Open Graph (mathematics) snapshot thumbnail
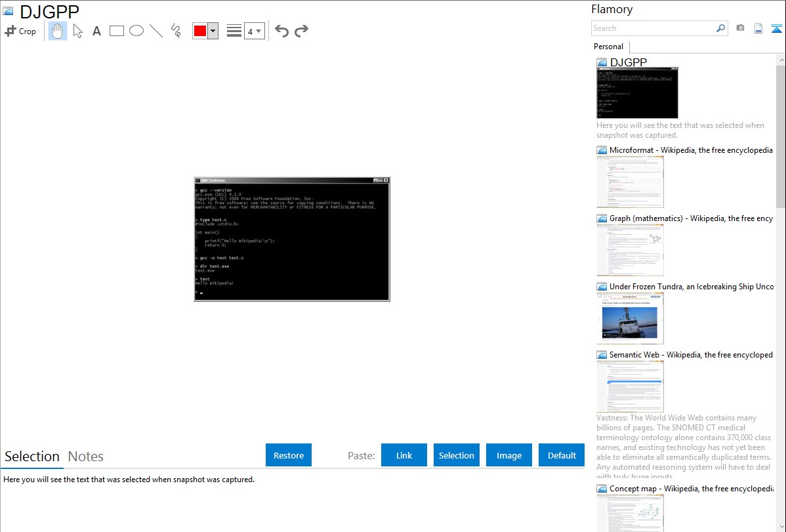 [x=630, y=250]
